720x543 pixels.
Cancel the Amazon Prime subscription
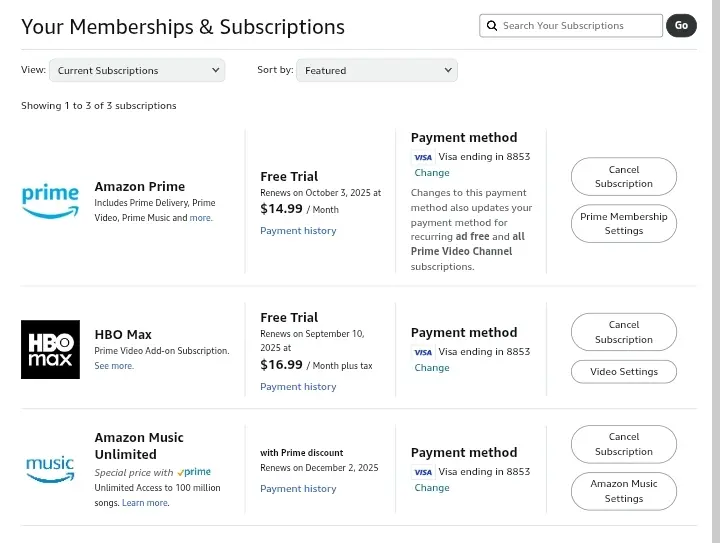[x=624, y=177]
